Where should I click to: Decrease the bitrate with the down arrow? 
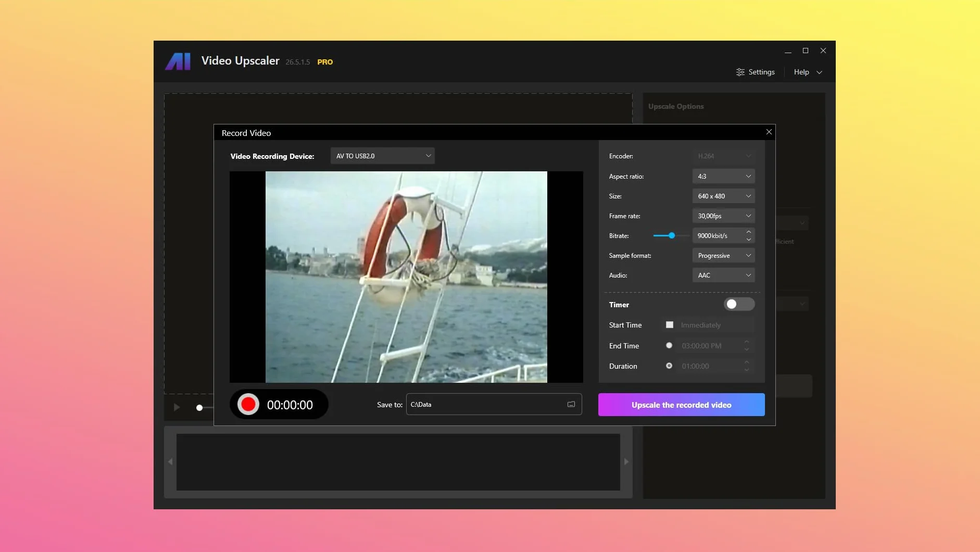point(748,240)
